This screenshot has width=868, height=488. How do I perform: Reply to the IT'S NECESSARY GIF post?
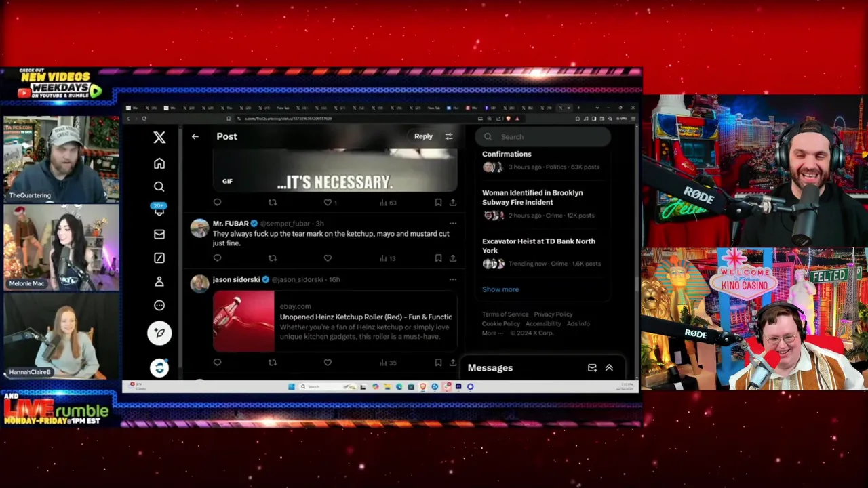(217, 202)
